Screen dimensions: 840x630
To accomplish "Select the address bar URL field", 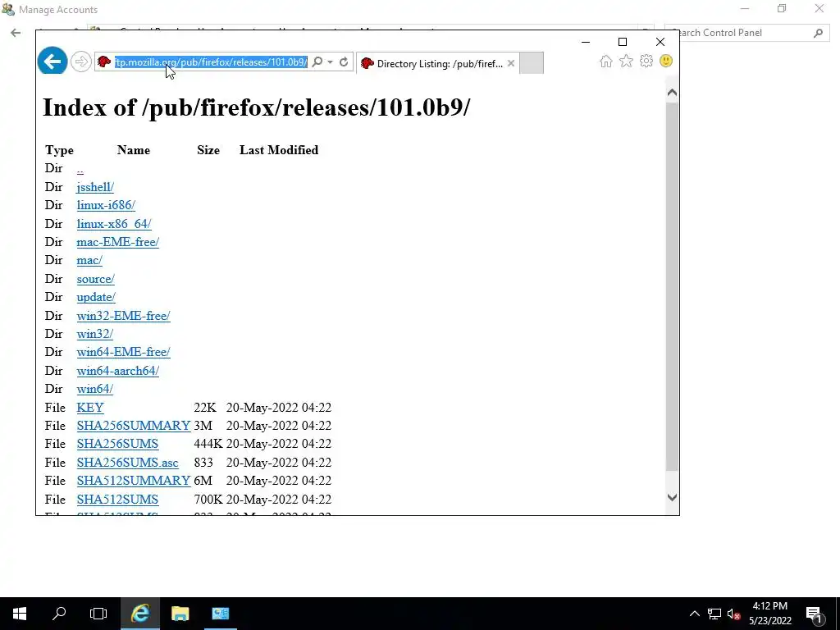I will pyautogui.click(x=211, y=62).
